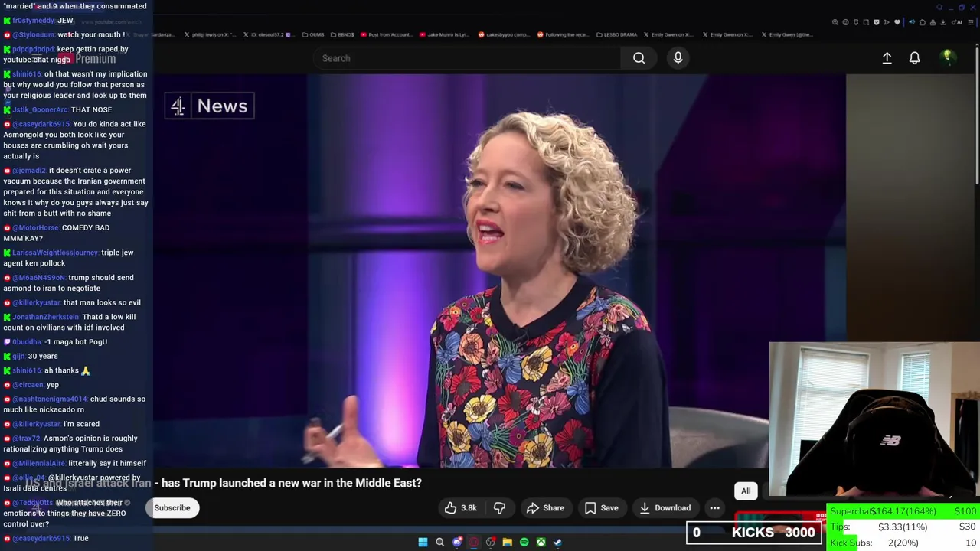980x551 pixels.
Task: Click the KICKS 3000 goal counter
Action: point(753,533)
